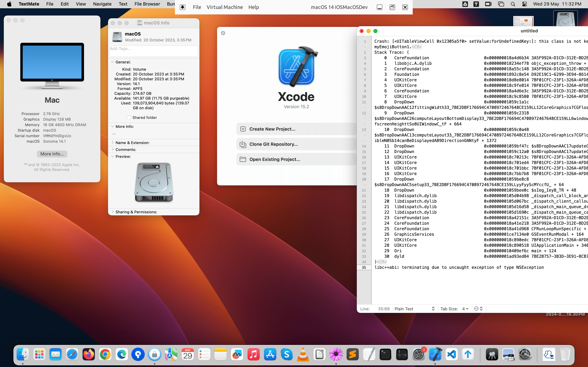Click the More Info... button
Screen dimensions: 588x367
click(52, 154)
